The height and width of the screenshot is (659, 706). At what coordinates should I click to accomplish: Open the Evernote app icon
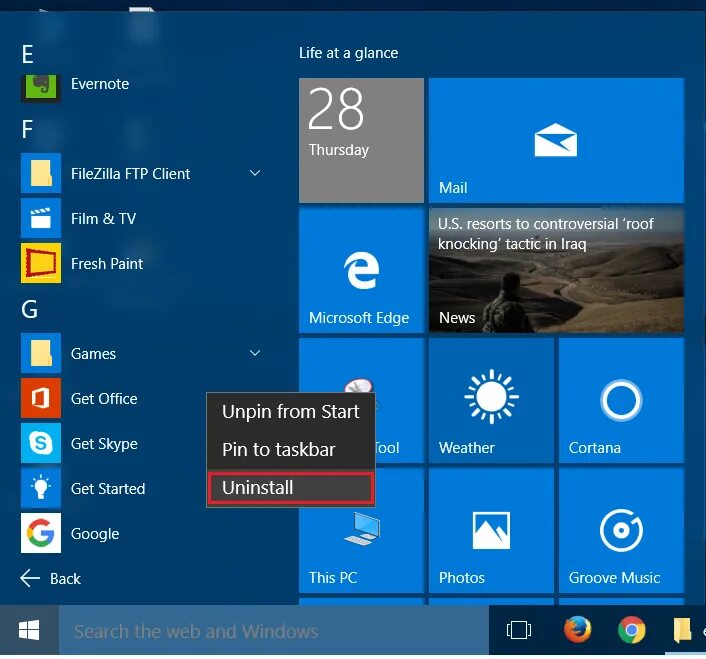(x=41, y=88)
